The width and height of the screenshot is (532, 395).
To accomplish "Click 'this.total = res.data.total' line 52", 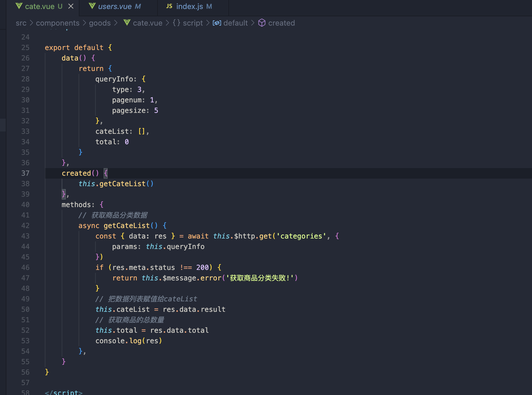I will [x=152, y=330].
